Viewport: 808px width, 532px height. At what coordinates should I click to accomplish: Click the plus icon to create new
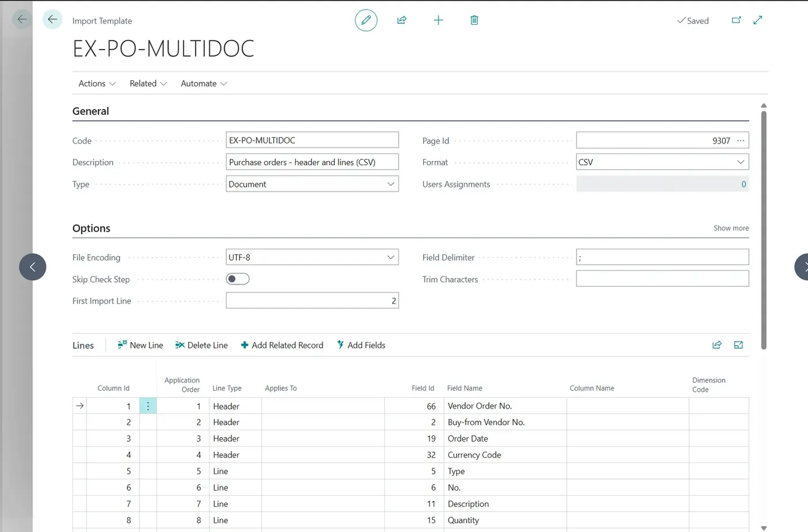click(439, 20)
